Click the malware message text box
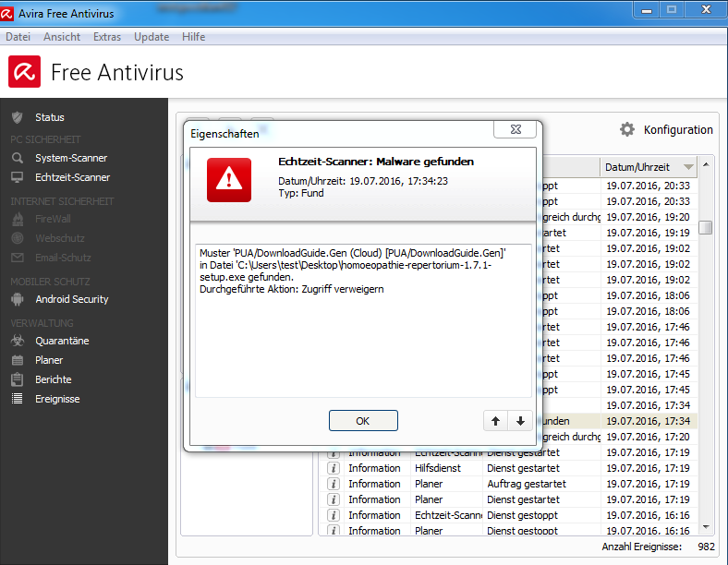The image size is (728, 565). (x=363, y=320)
